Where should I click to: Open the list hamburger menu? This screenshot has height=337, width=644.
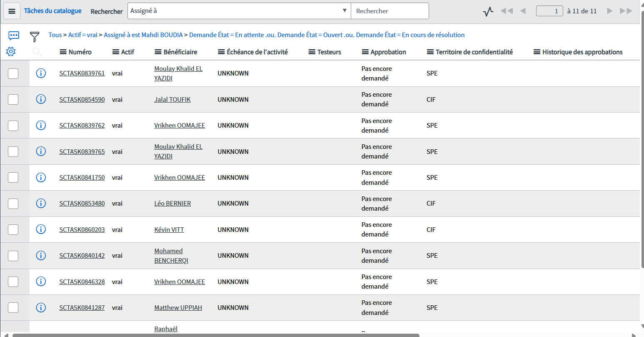12,11
